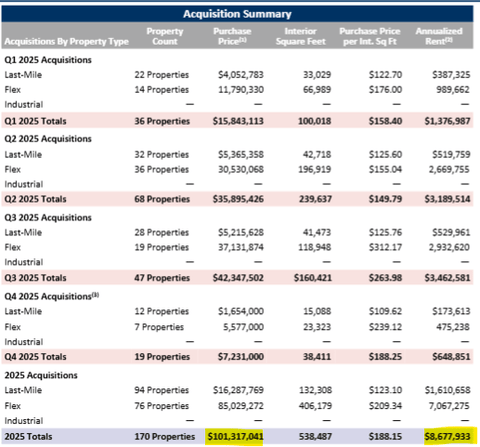
Task: Click the Annualized Rent column header
Action: [439, 36]
